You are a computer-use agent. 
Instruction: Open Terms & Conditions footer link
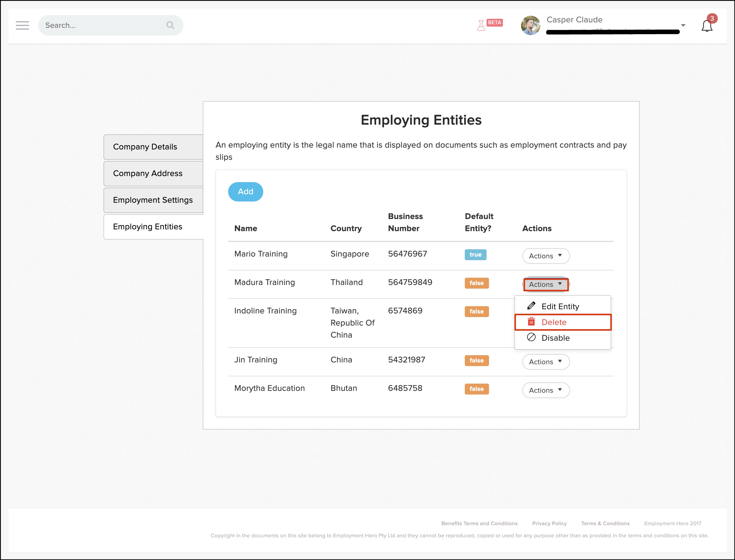pyautogui.click(x=605, y=523)
